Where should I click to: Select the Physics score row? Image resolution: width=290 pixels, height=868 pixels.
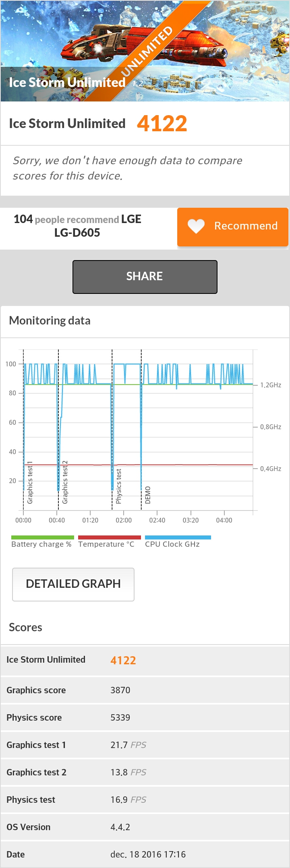pos(145,717)
